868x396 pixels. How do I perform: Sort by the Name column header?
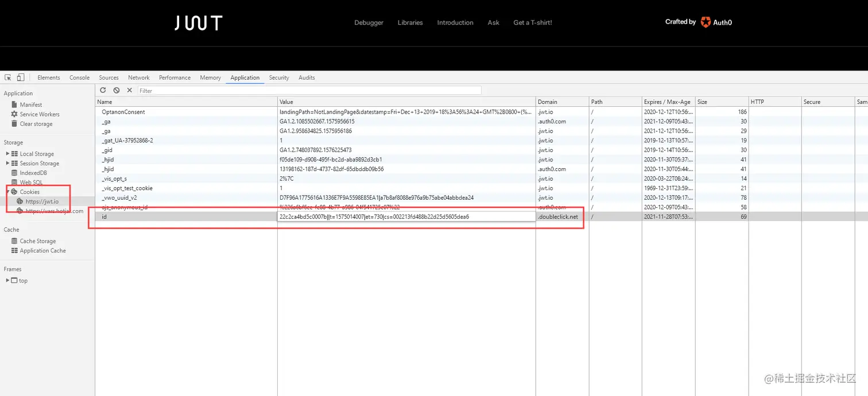pyautogui.click(x=186, y=102)
